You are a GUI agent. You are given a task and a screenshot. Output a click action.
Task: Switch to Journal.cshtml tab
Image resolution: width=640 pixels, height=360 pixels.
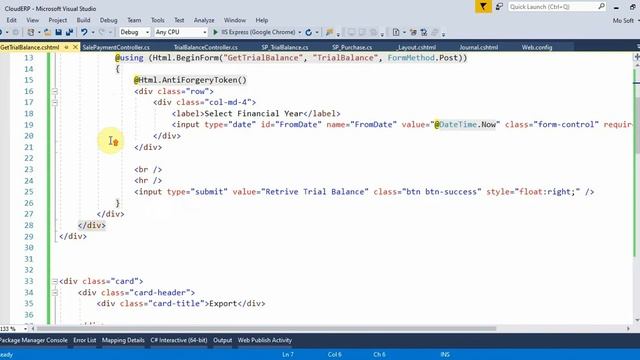click(478, 47)
